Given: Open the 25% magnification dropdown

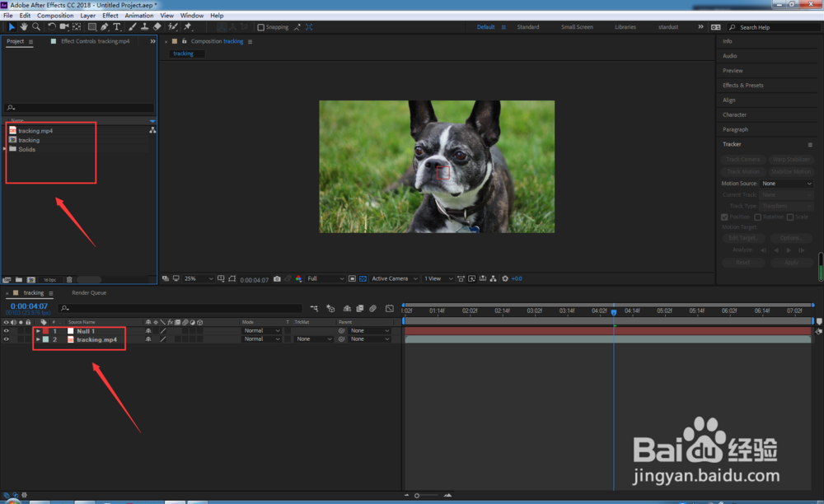Looking at the screenshot, I should pyautogui.click(x=198, y=279).
